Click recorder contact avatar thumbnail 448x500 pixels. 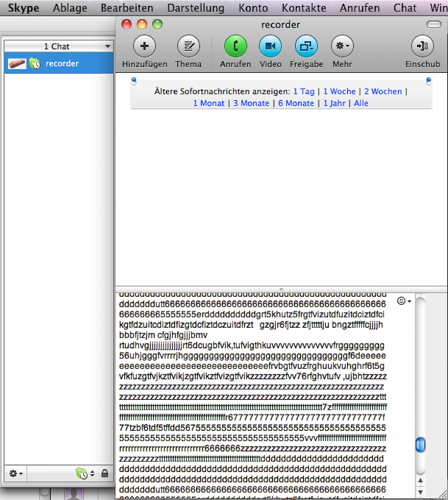(17, 64)
